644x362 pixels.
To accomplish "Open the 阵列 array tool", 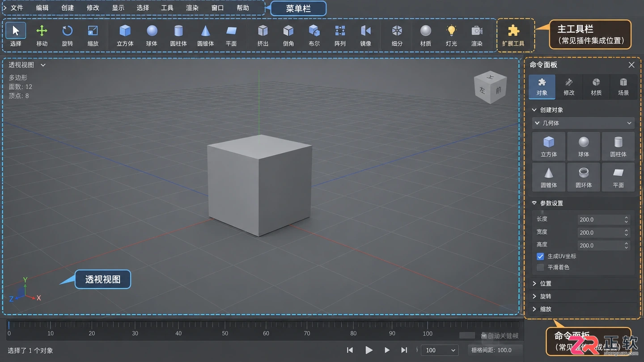I will 340,35.
